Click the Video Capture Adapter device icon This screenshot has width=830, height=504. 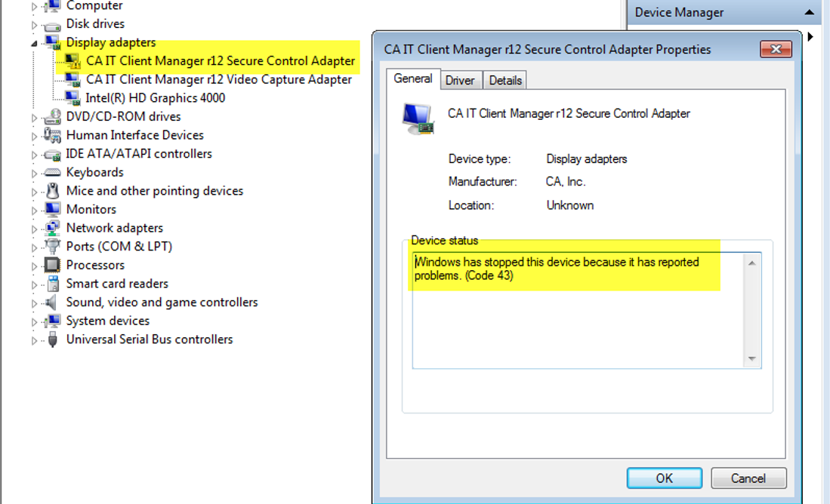coord(73,80)
